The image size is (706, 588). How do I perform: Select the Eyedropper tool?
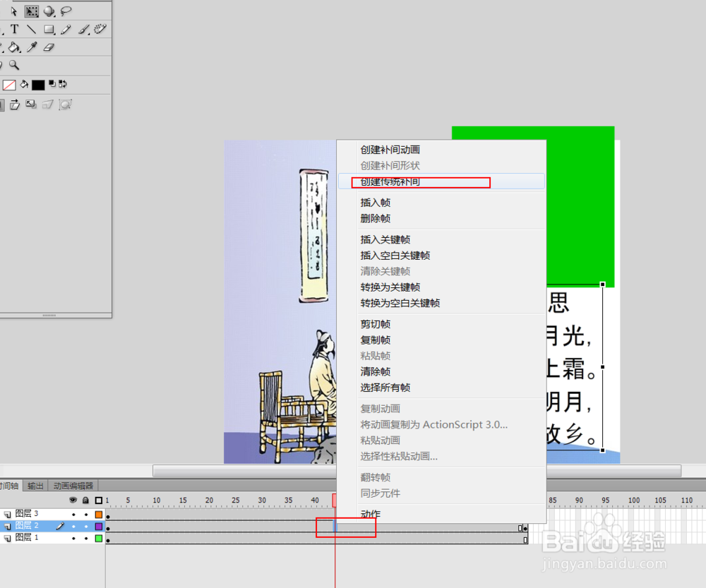tap(32, 47)
